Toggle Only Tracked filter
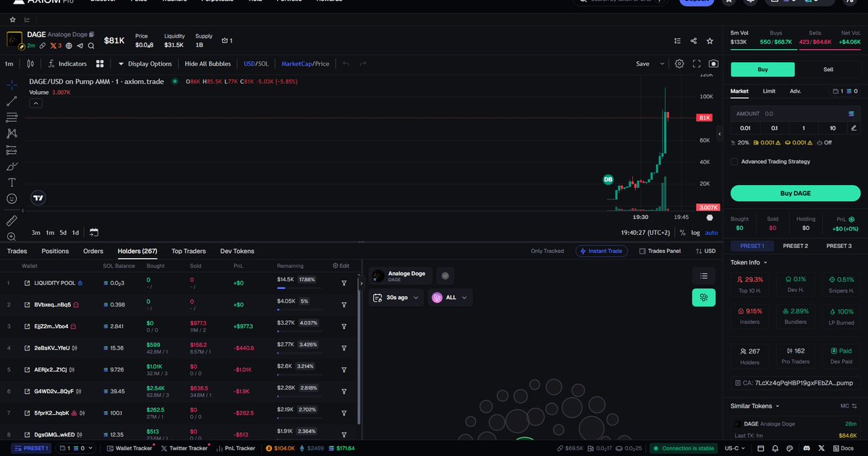Viewport: 868px width, 456px height. pyautogui.click(x=547, y=251)
